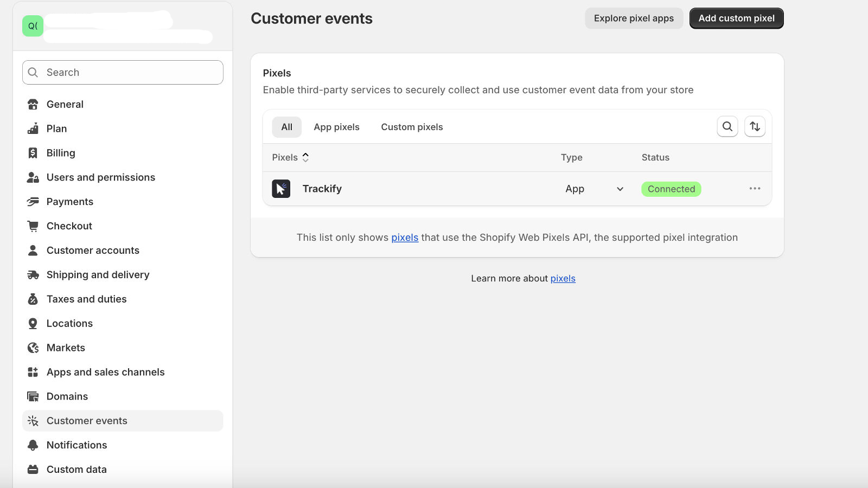Image resolution: width=868 pixels, height=488 pixels.
Task: Click the Locations pin icon
Action: pos(33,323)
